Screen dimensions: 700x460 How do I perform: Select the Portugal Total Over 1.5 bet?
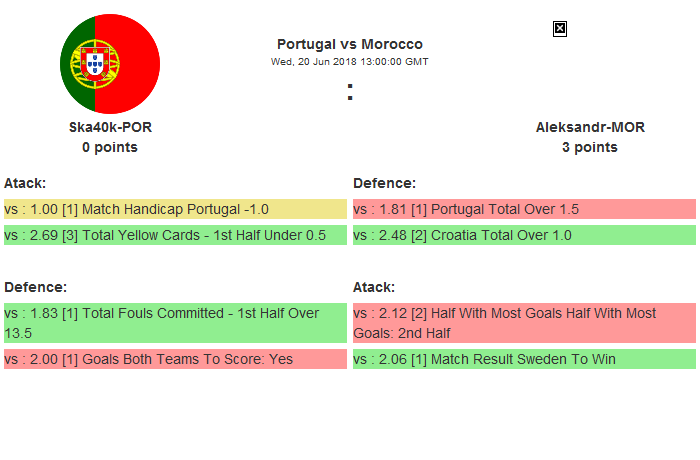[524, 209]
